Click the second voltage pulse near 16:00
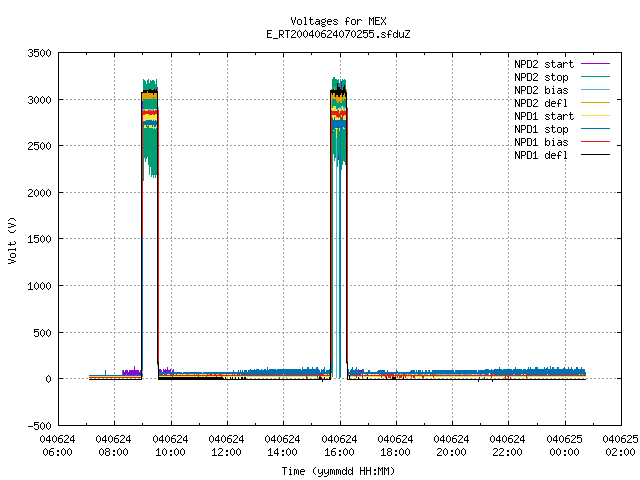This screenshot has width=640, height=480. click(339, 229)
